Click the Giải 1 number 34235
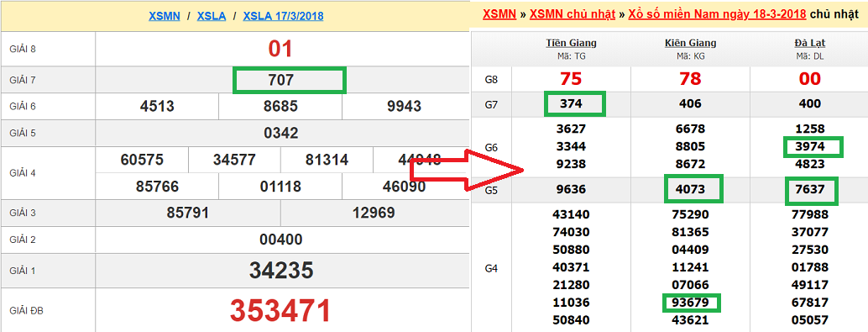 click(281, 271)
